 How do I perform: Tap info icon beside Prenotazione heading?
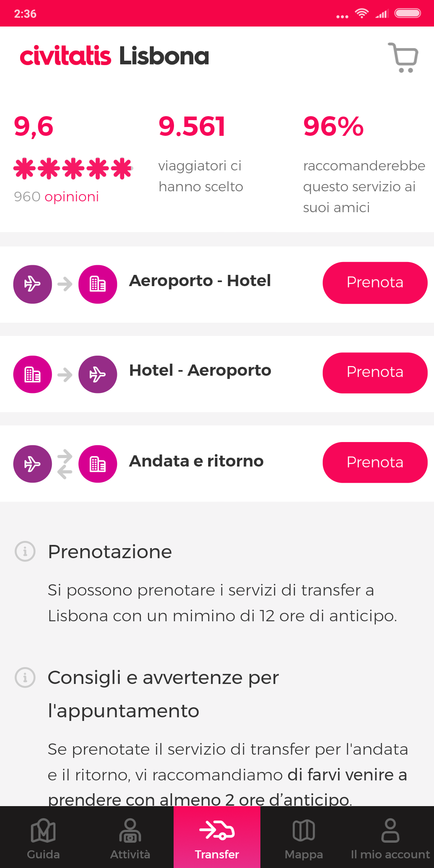point(25,551)
